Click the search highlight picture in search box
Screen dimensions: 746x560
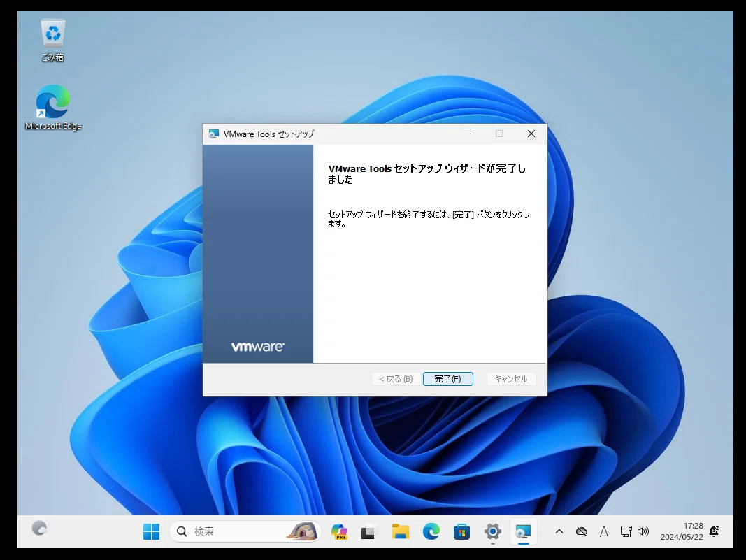[303, 531]
